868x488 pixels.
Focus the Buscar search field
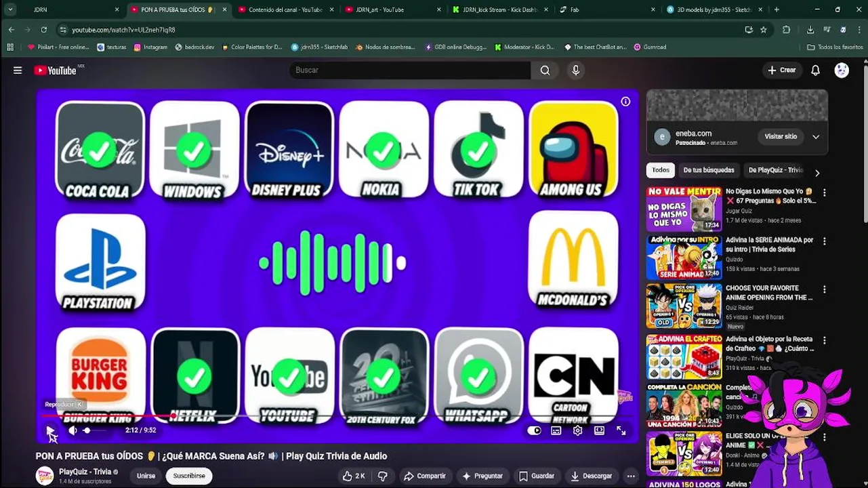click(410, 70)
